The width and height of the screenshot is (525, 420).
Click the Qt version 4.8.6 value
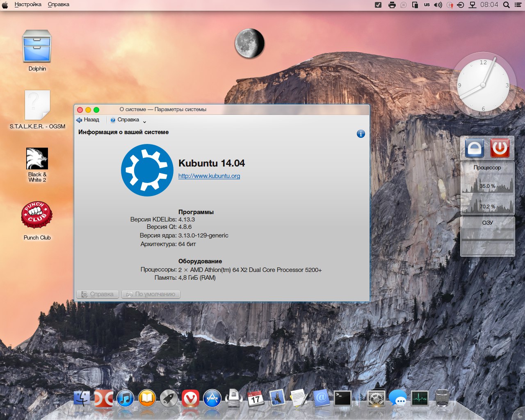185,227
